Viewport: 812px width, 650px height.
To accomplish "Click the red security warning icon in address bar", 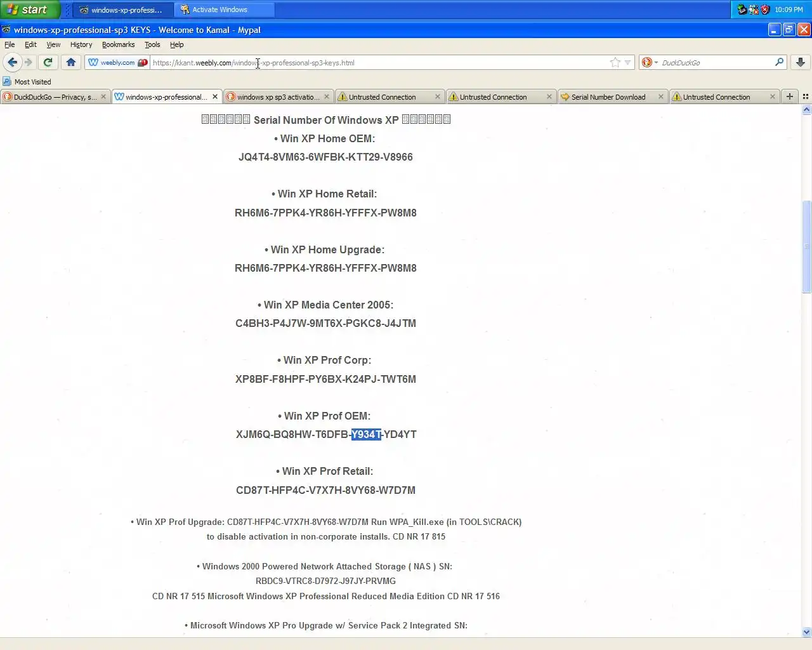I will [143, 62].
